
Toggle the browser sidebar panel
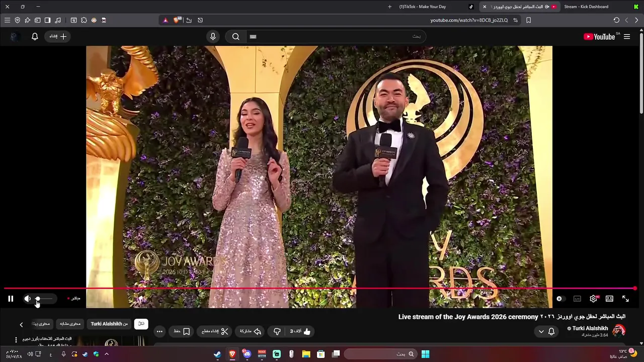[47, 20]
